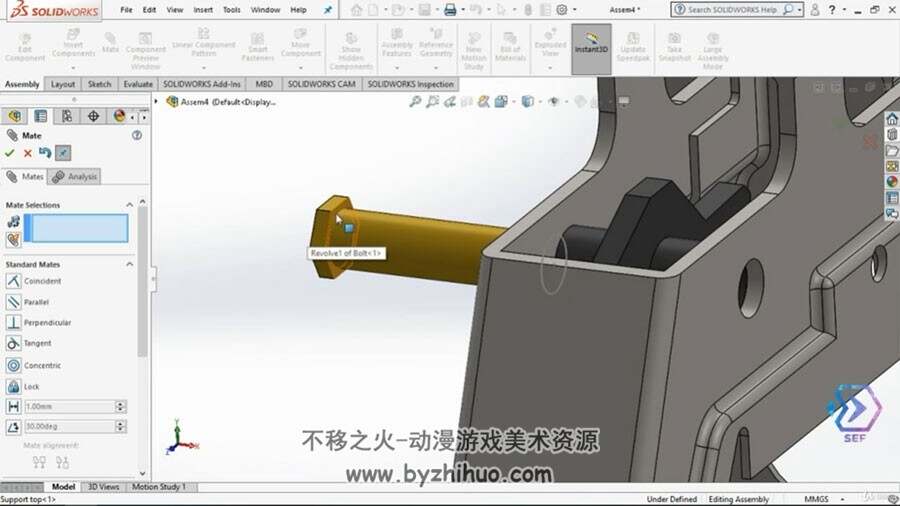The image size is (900, 506).
Task: Toggle the Instant3D button
Action: pos(591,49)
